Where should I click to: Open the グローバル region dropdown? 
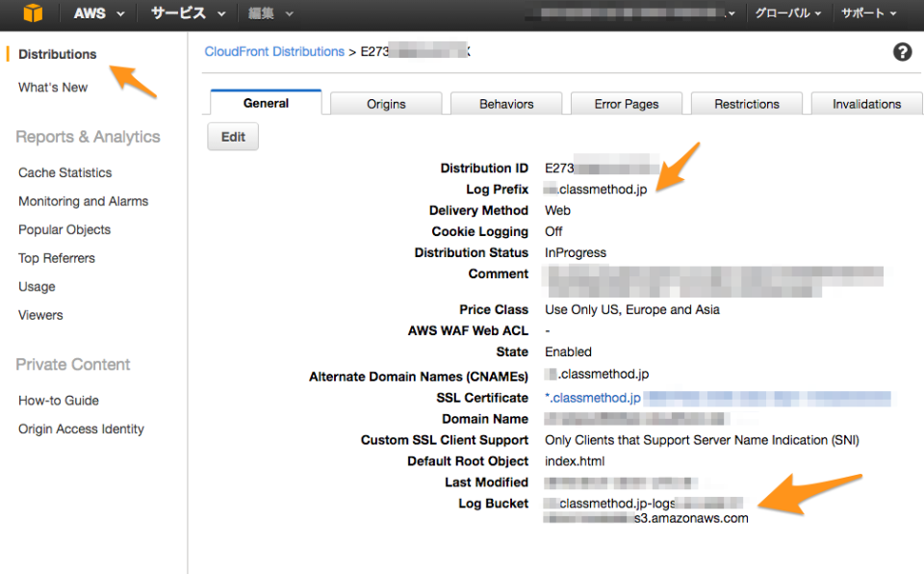(x=787, y=13)
